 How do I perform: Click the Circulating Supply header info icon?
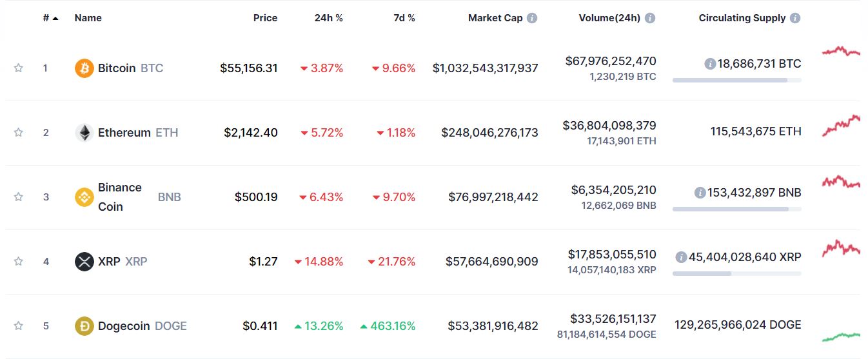click(795, 18)
